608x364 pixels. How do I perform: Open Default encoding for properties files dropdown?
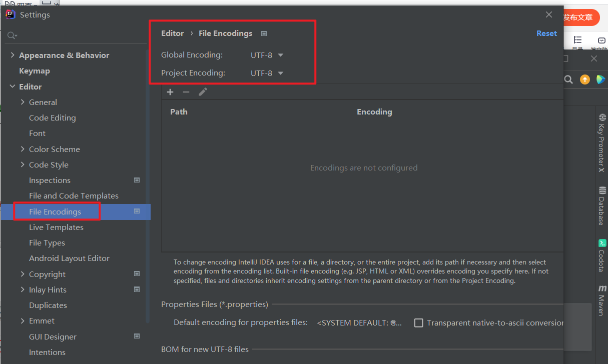click(359, 323)
